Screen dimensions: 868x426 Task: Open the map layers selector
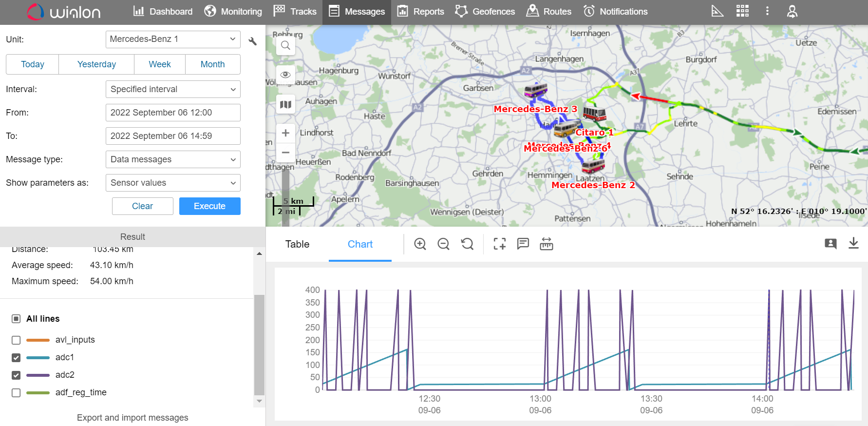[285, 104]
